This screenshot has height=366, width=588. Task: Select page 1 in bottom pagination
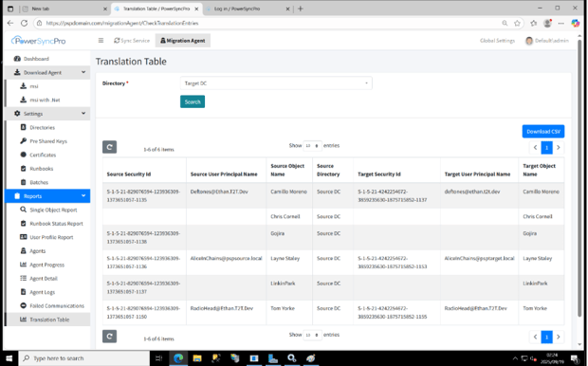coord(547,337)
